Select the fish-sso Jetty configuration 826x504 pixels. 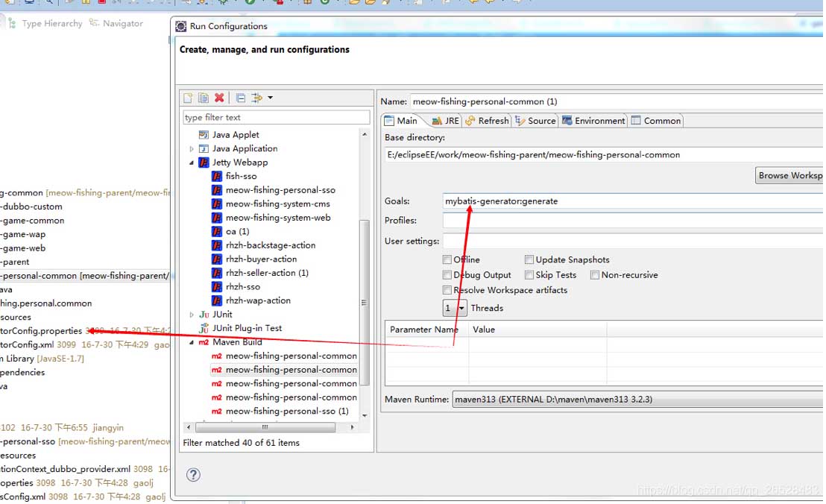pyautogui.click(x=241, y=176)
